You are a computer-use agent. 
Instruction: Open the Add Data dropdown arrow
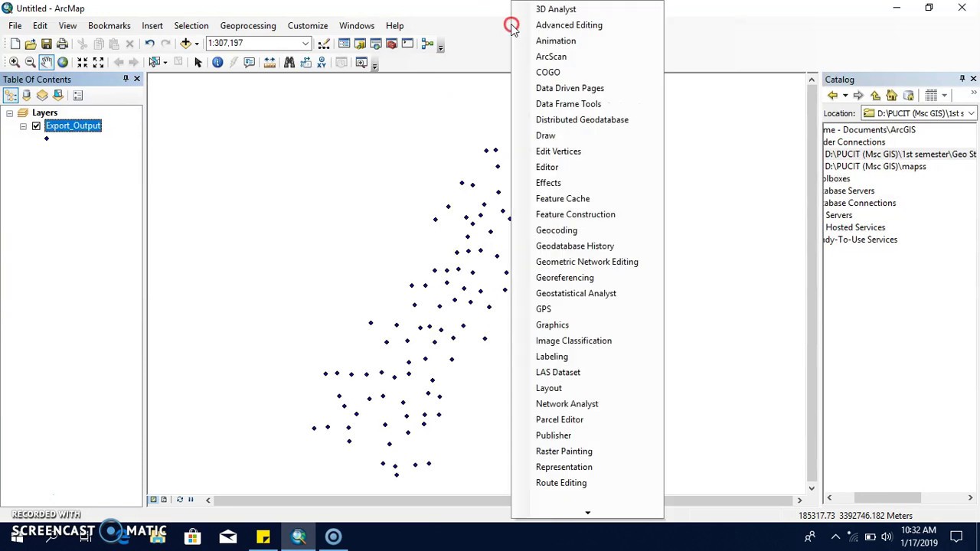(197, 44)
